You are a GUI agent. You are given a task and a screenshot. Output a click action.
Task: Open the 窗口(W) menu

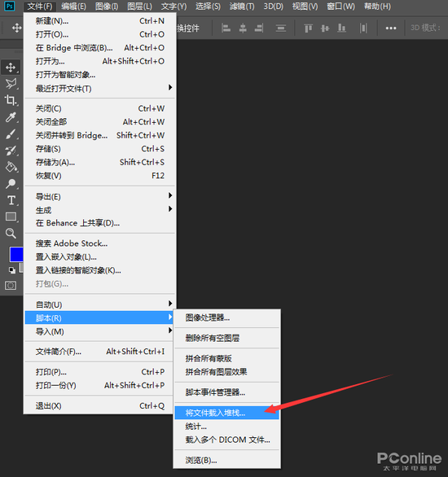point(340,7)
